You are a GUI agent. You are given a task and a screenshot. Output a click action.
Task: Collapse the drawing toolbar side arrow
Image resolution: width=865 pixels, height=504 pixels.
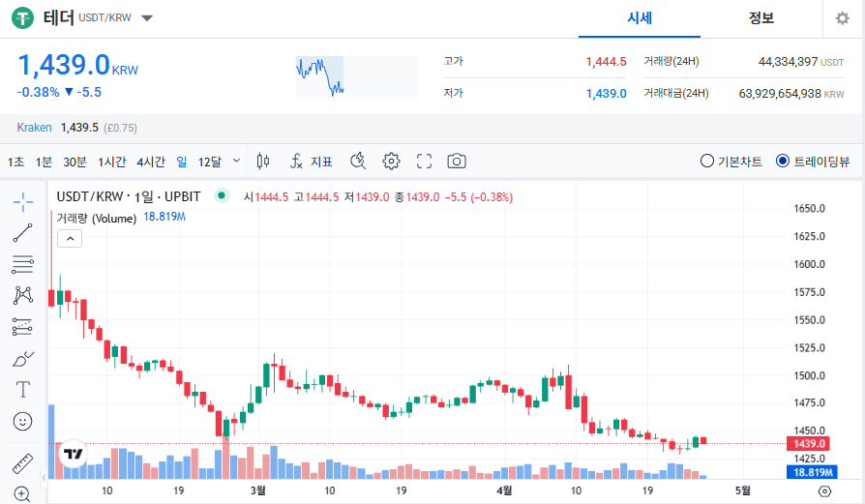pyautogui.click(x=45, y=478)
